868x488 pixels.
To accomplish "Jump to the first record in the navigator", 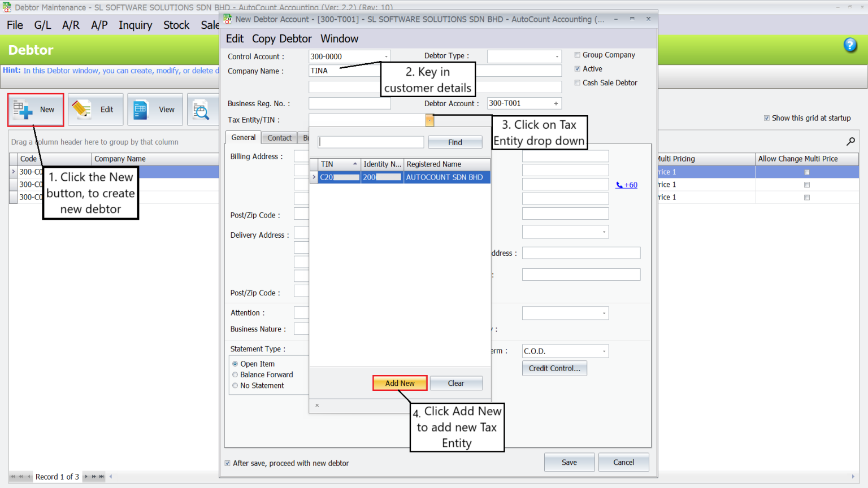I will 13,477.
